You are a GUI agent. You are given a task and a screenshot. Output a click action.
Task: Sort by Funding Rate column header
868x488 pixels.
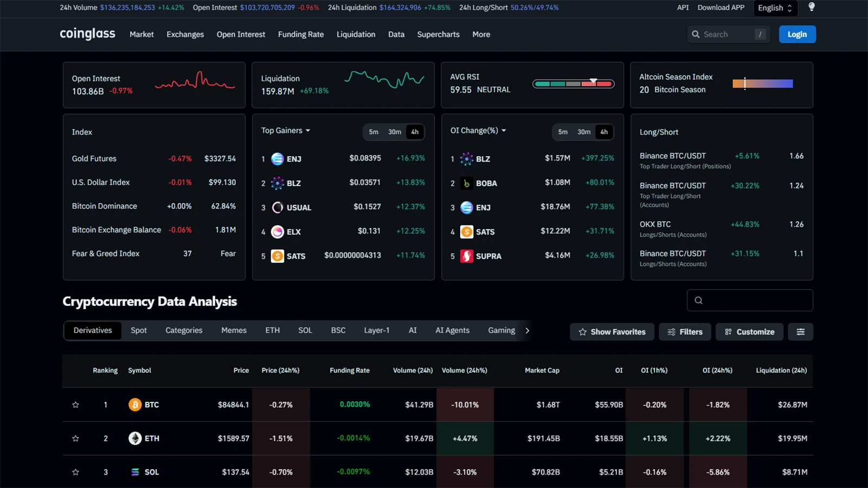pos(349,370)
